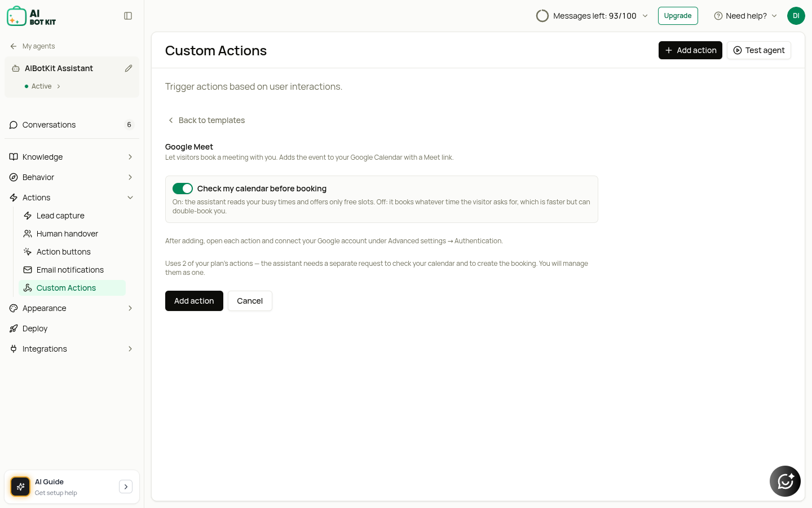The height and width of the screenshot is (508, 812).
Task: Click the Custom Actions webhook icon
Action: click(x=28, y=288)
